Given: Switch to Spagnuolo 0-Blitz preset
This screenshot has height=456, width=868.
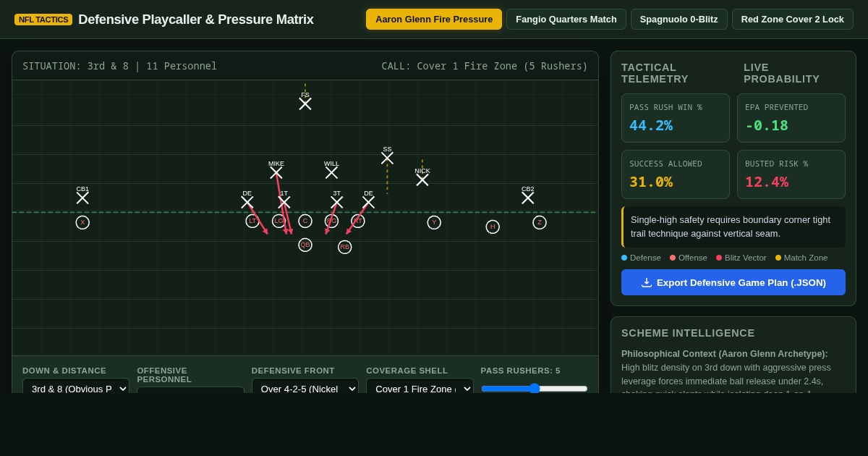Looking at the screenshot, I should [679, 19].
